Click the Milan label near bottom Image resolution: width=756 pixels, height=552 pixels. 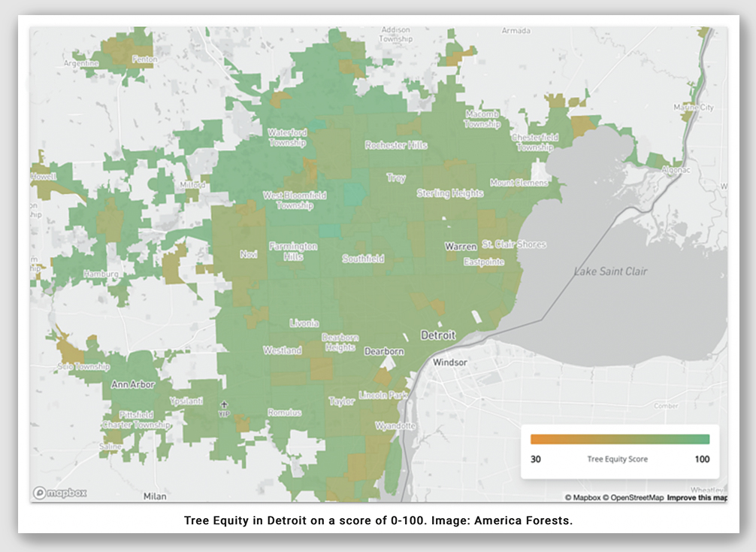point(154,496)
